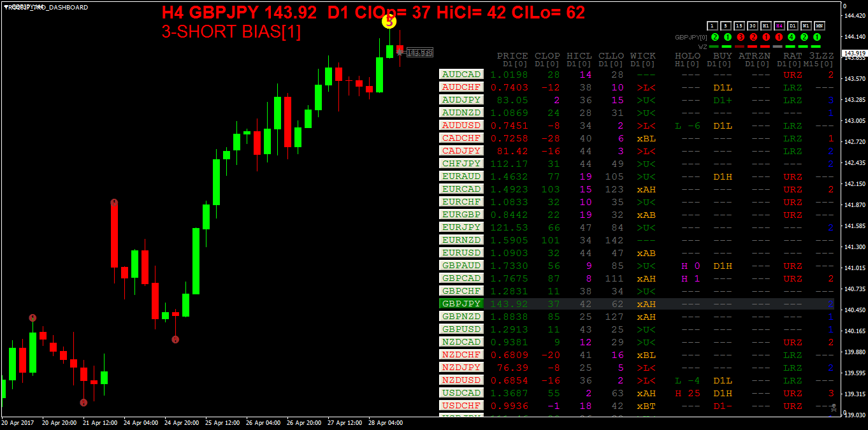Viewport: 868px width, 430px height.
Task: Select the 15 minute timeframe button
Action: coord(739,26)
